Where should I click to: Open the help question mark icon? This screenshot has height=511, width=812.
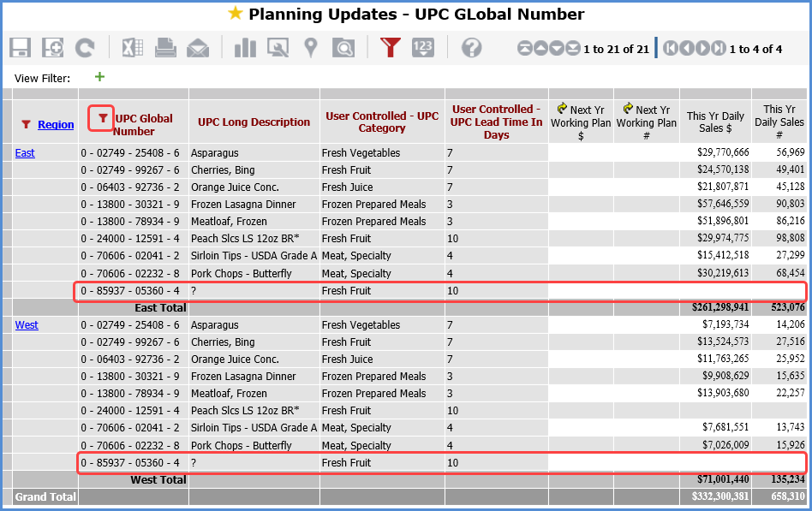coord(471,48)
